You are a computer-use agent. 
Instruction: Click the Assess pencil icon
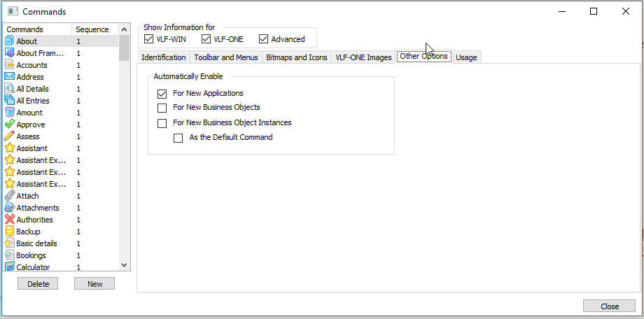10,136
